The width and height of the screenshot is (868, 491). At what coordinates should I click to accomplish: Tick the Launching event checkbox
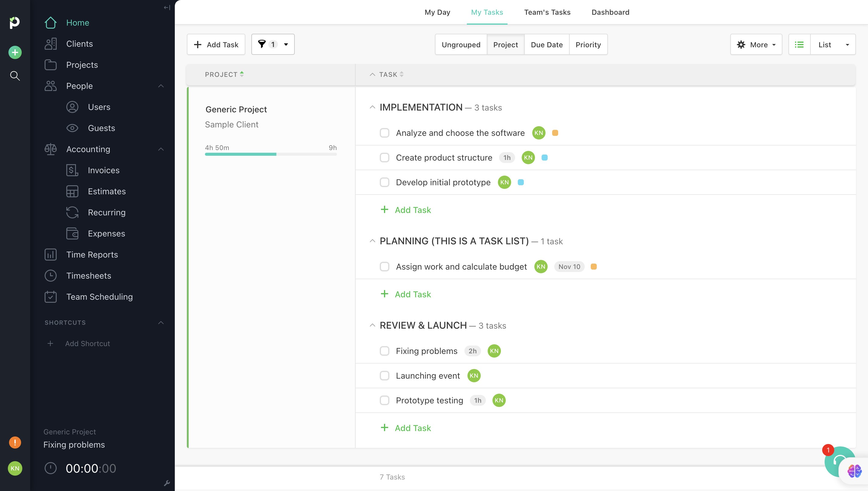384,375
